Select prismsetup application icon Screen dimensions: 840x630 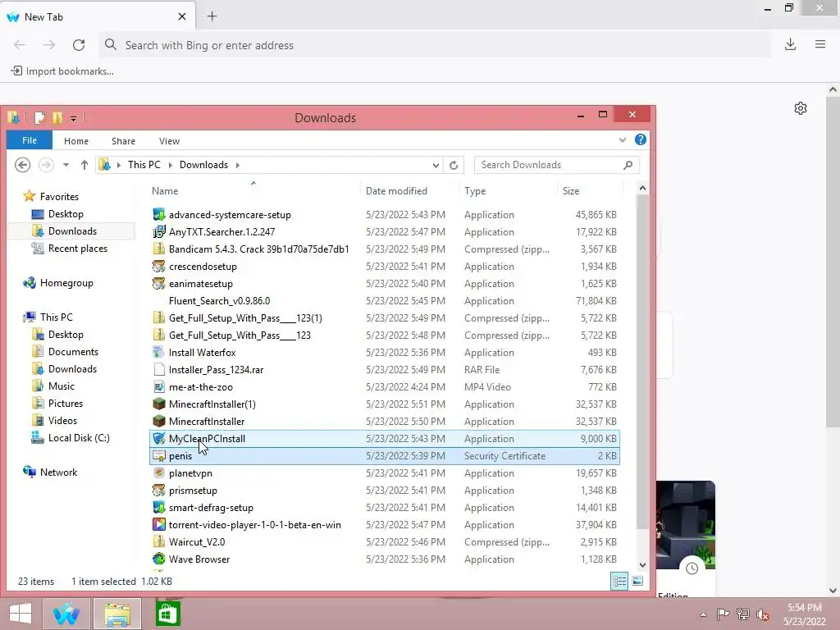coord(158,491)
